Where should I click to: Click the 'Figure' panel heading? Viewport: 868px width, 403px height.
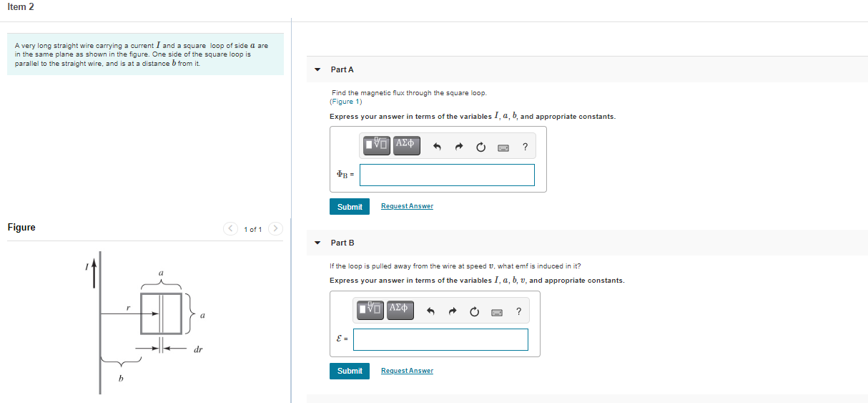click(x=21, y=228)
